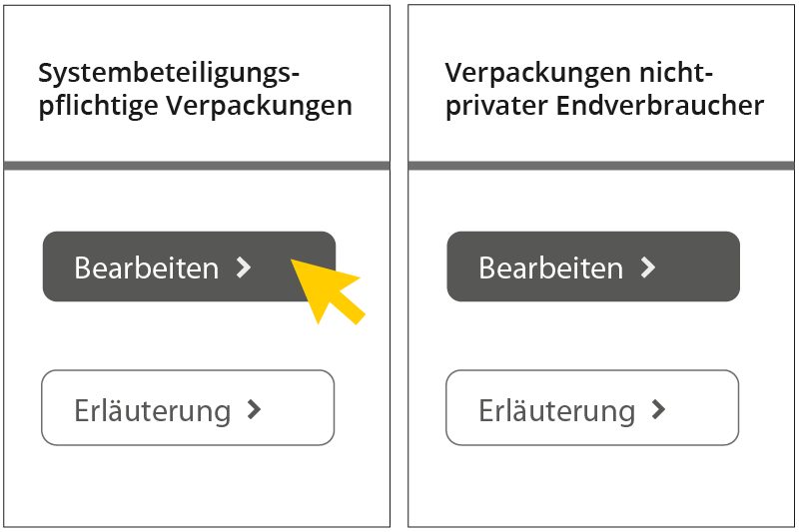Select the heading "Verpackungen nicht-privater Endverbraucher"
The image size is (799, 532).
click(x=604, y=89)
